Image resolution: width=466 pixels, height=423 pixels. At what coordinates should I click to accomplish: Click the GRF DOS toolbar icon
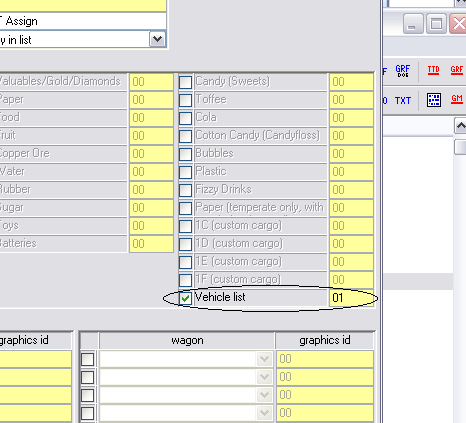[x=403, y=71]
